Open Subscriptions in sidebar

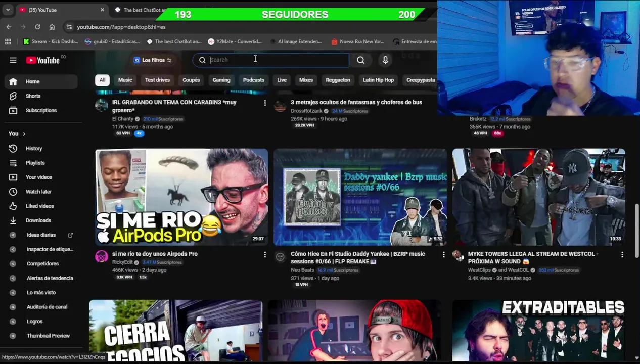click(x=41, y=110)
